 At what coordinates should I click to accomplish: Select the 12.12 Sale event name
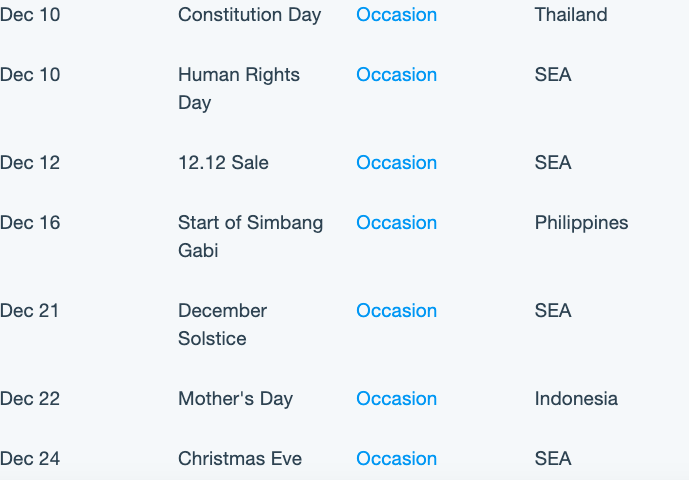(x=223, y=163)
